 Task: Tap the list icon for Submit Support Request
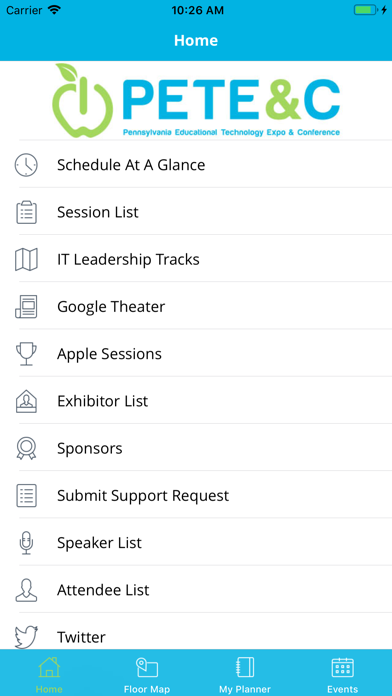click(26, 496)
